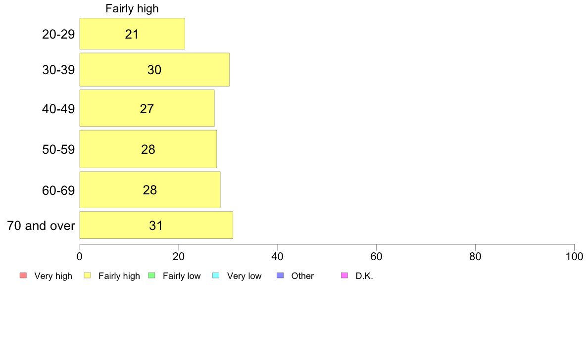Viewport: 588px width, 364px height.
Task: Click the Very low cyan legend swatch
Action: (x=216, y=275)
